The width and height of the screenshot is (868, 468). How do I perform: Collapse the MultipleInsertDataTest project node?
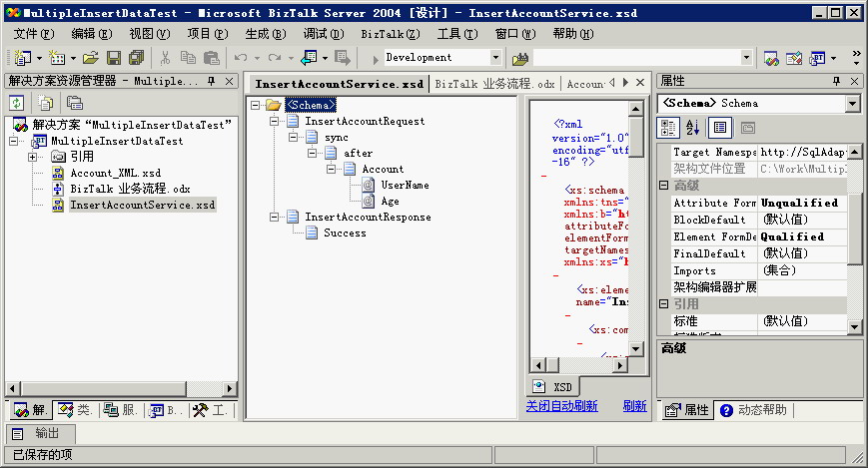tap(14, 141)
